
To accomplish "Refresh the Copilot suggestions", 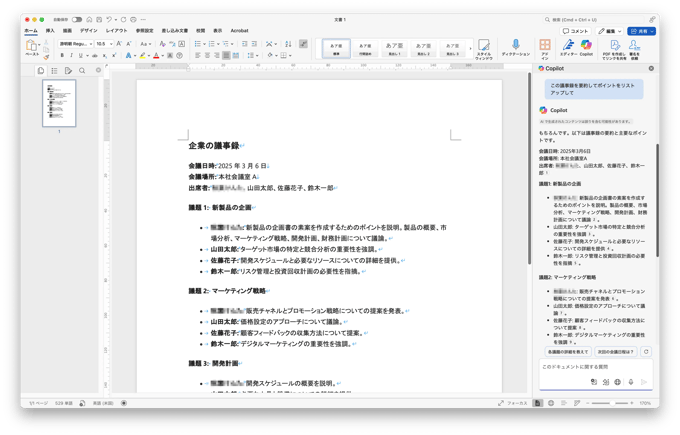I will (x=646, y=352).
